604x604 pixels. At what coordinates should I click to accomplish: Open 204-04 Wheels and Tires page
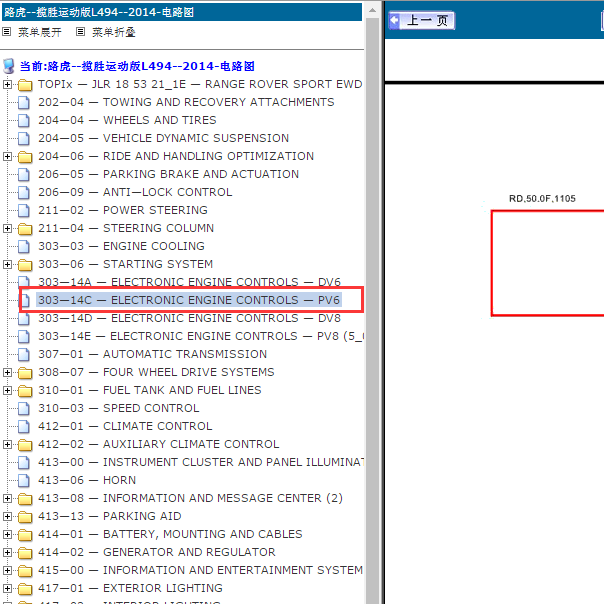(x=127, y=120)
